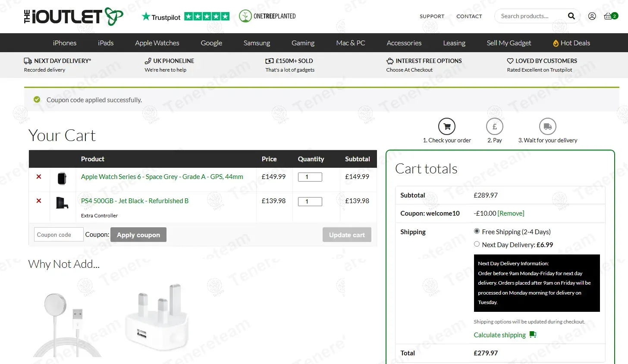
Task: Open the Support link
Action: [432, 16]
